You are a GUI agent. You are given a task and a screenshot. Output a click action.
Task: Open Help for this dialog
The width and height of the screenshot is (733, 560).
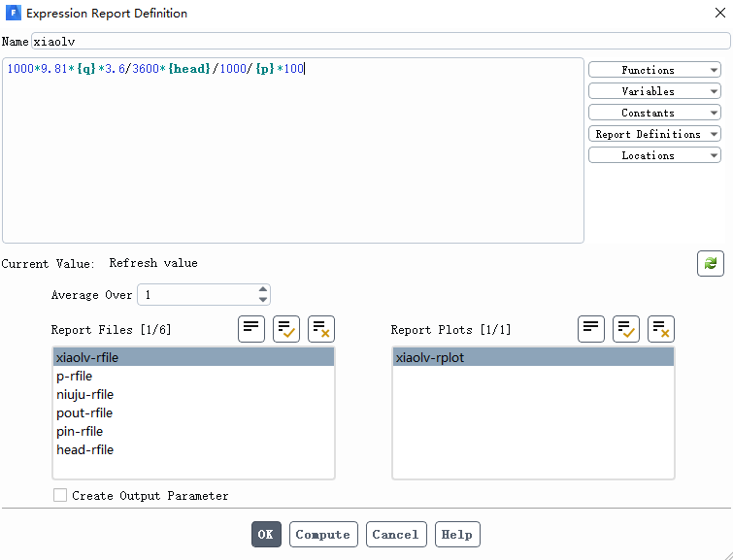point(457,534)
